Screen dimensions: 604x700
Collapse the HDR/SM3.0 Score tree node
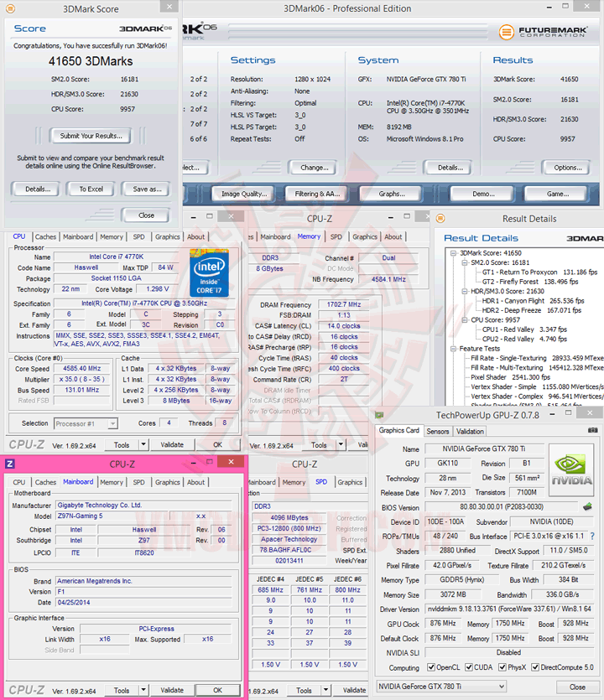pyautogui.click(x=464, y=291)
